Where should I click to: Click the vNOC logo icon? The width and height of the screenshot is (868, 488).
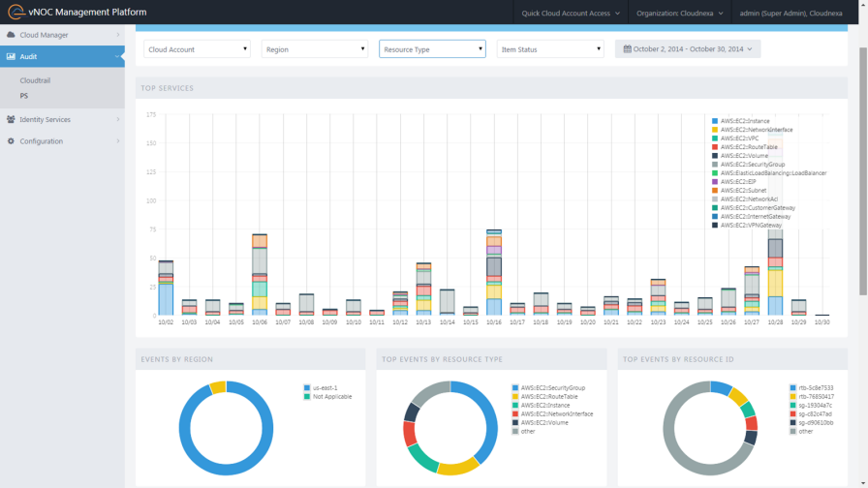pos(16,13)
